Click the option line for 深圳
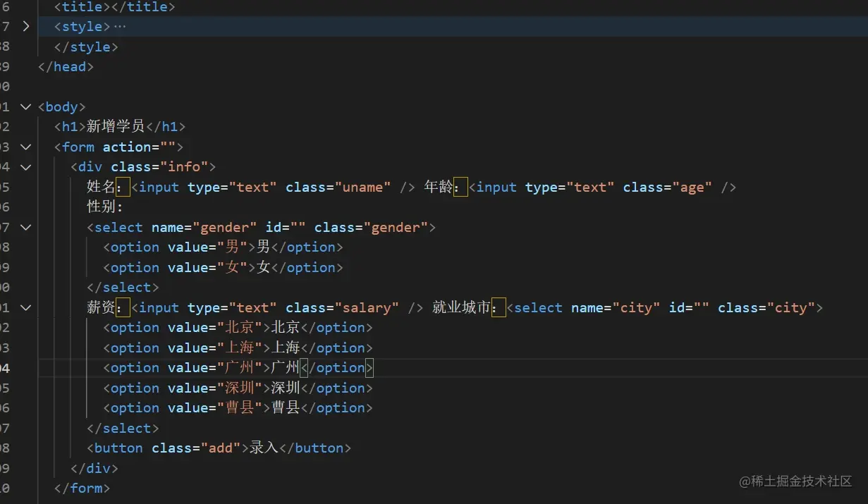Viewport: 868px width, 504px height. click(x=238, y=388)
